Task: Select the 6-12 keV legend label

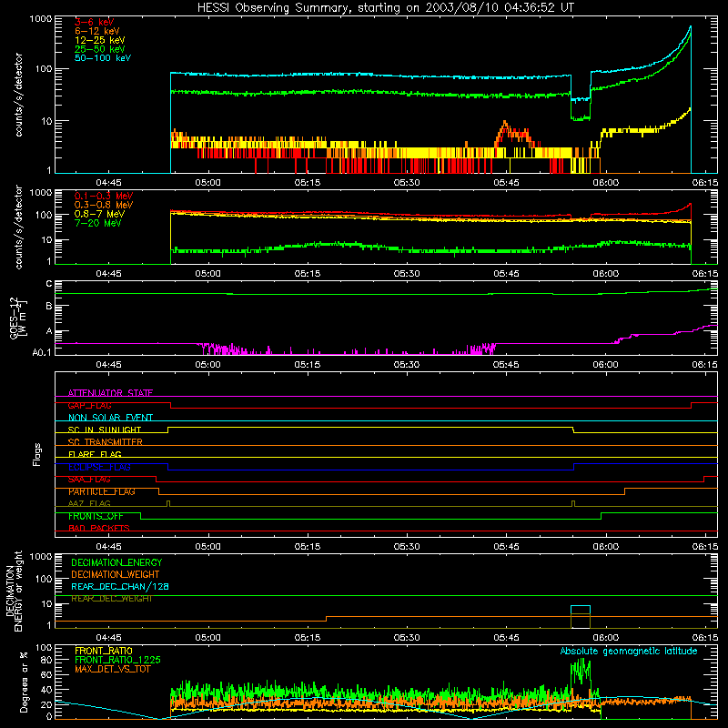Action: click(x=97, y=31)
